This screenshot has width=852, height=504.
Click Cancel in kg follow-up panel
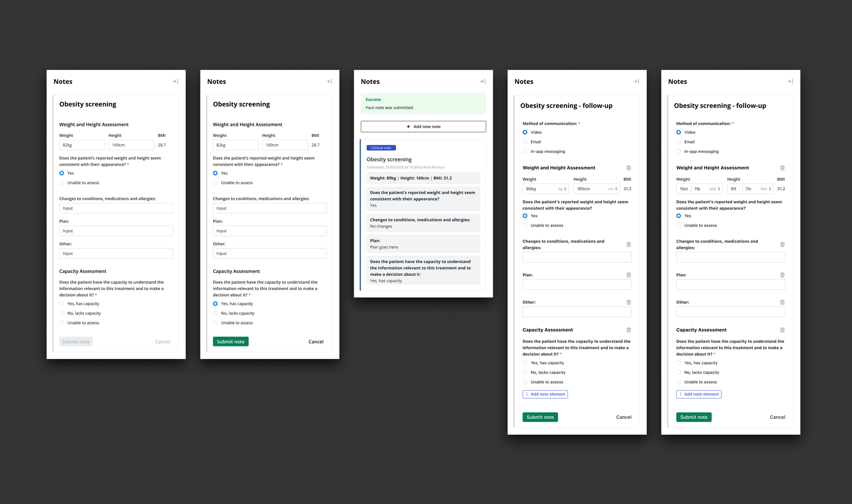click(624, 417)
